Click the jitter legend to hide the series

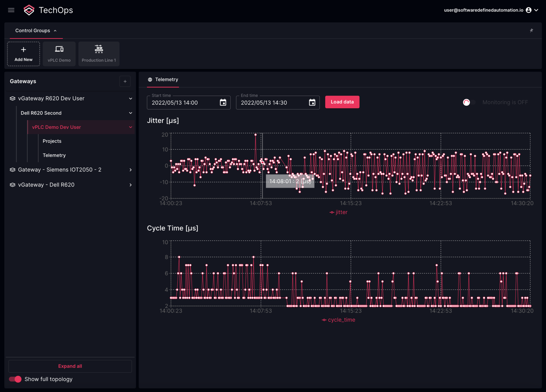coord(338,212)
